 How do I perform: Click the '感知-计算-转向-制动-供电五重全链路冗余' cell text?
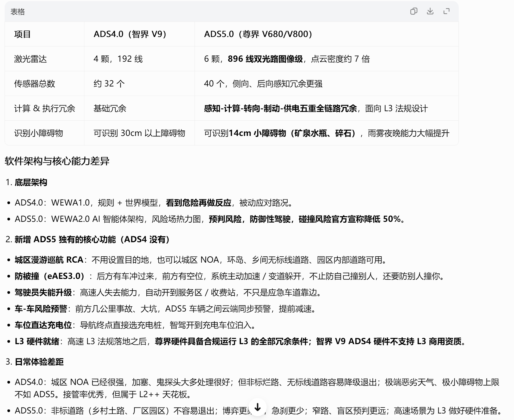click(x=281, y=108)
